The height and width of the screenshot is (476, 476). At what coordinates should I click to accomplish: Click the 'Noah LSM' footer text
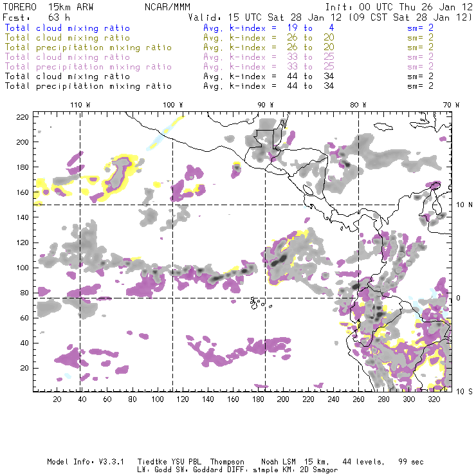279,462
